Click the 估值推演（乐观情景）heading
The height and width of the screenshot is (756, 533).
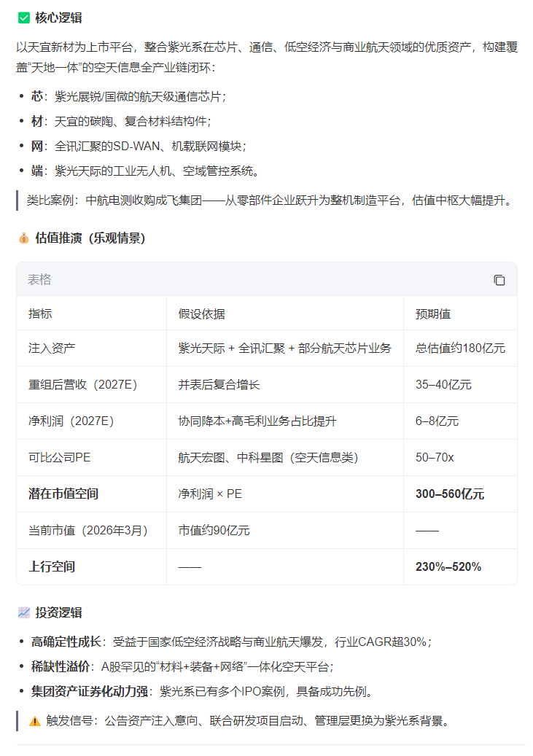(x=90, y=238)
